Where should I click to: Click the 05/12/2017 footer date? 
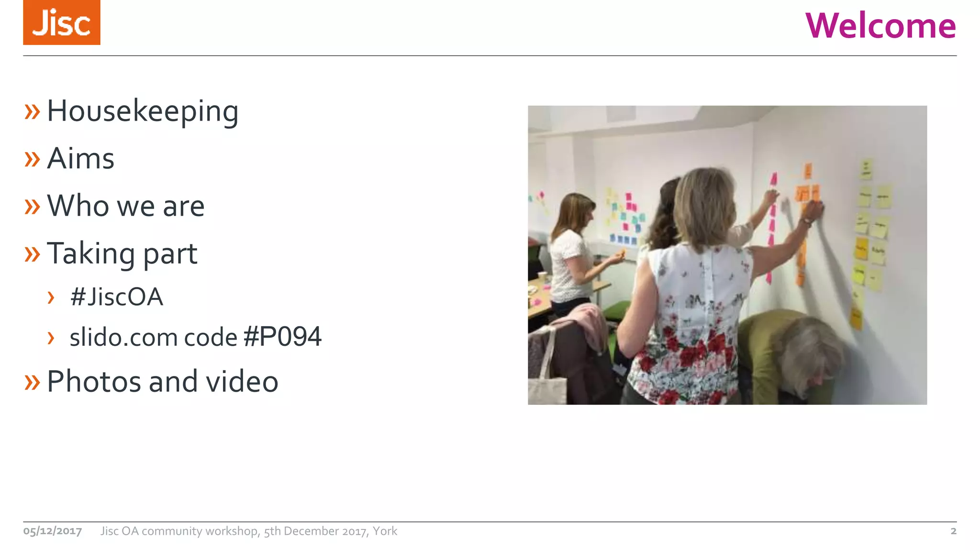point(53,531)
